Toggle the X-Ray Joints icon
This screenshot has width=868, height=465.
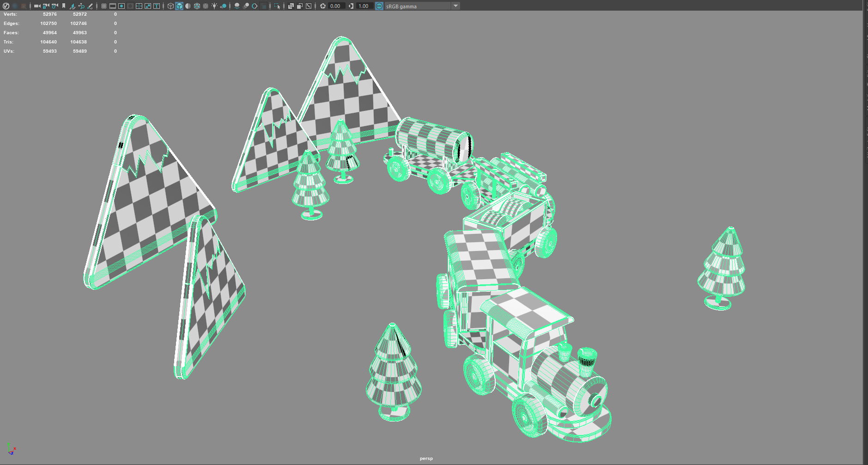coord(309,6)
